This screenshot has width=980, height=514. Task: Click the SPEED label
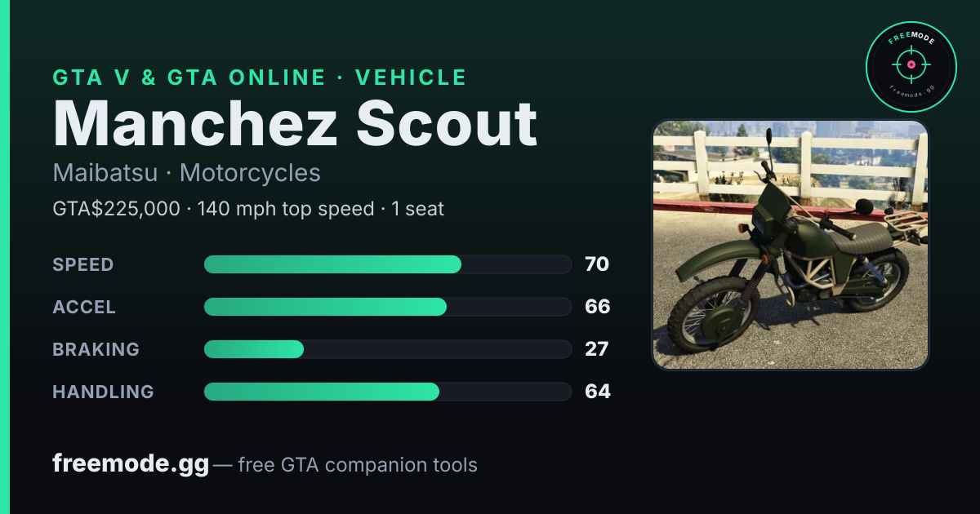tap(83, 264)
